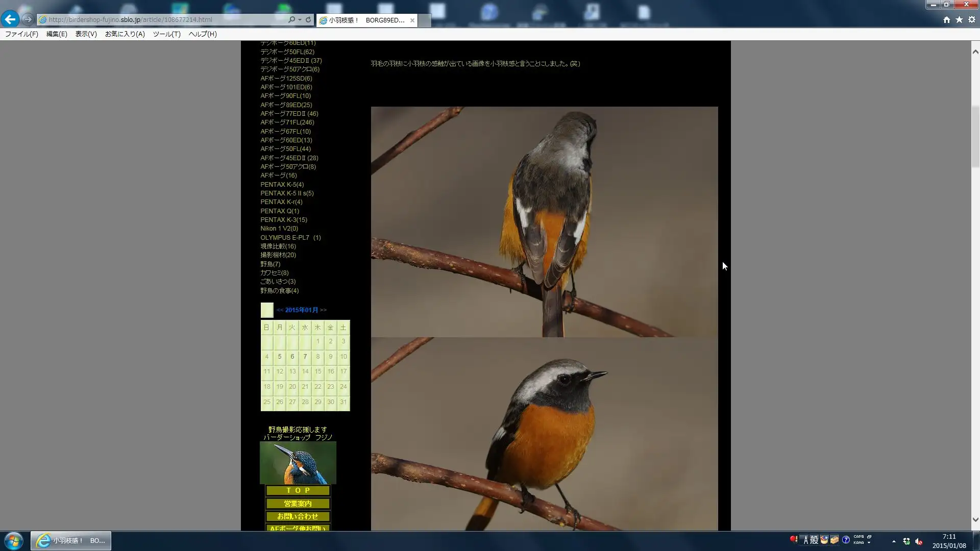Screen dimensions: 980x551
Task: Open the お気に入り(A) menu
Action: coord(125,34)
